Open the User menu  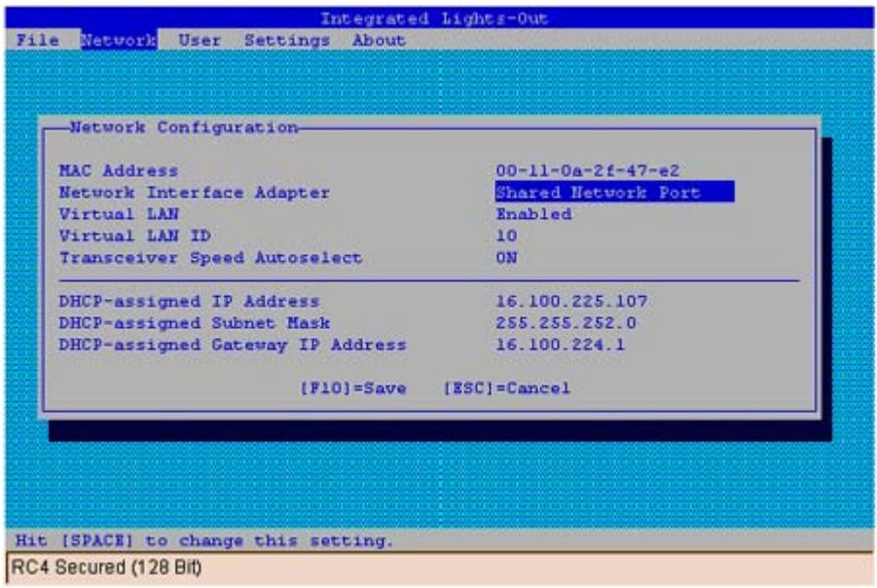click(x=200, y=40)
